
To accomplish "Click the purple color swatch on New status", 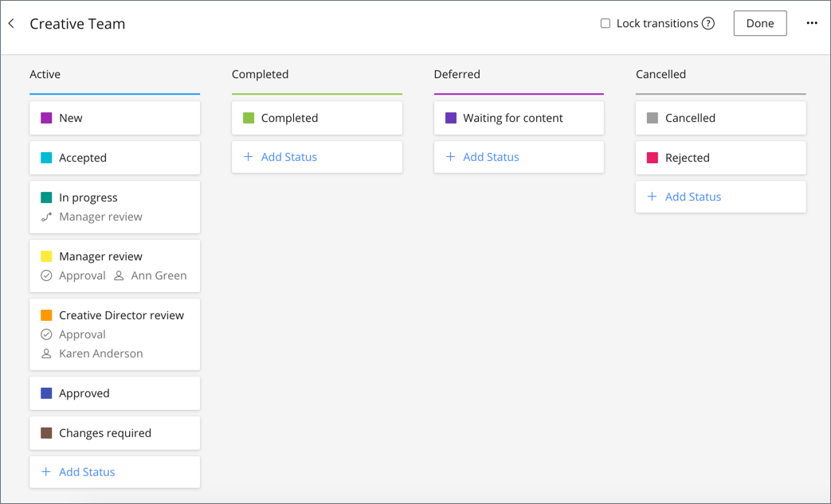I will coord(46,117).
